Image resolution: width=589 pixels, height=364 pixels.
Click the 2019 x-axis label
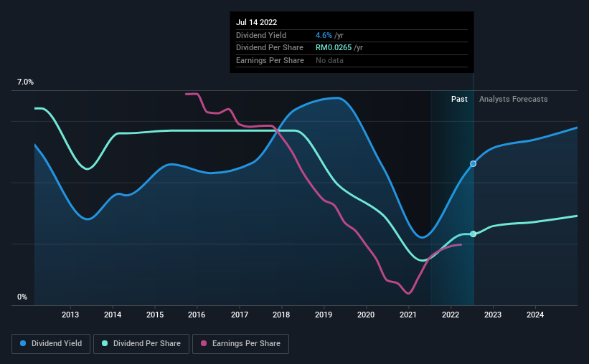[x=324, y=315]
